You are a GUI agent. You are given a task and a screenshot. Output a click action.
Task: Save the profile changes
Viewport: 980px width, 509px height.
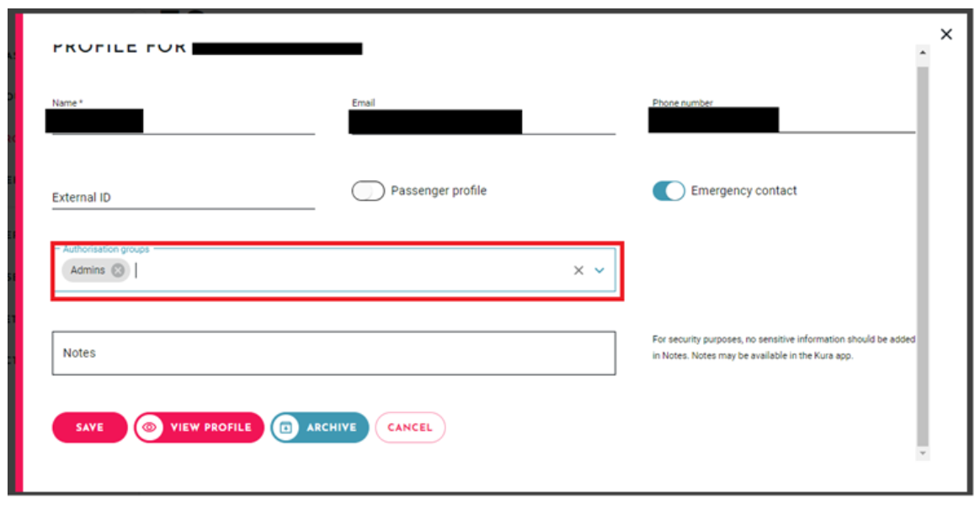pos(89,427)
